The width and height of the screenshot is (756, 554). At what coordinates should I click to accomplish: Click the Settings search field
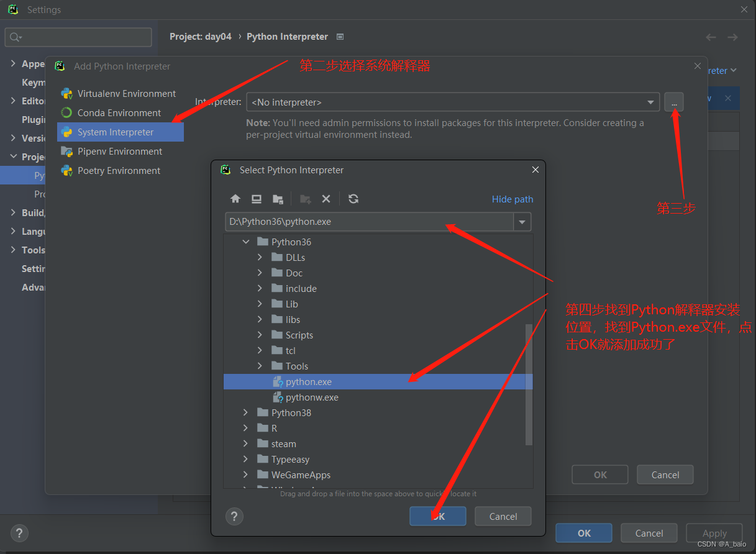[x=78, y=37]
